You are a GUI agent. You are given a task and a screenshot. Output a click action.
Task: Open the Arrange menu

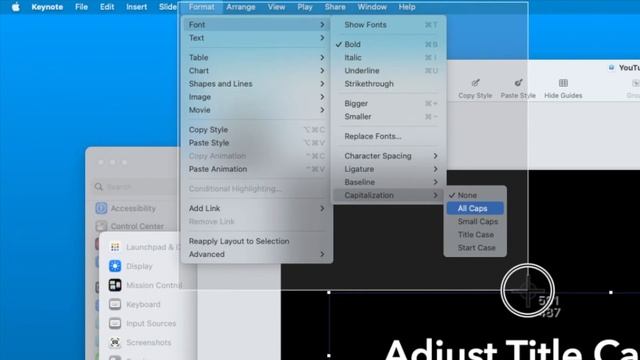[241, 7]
